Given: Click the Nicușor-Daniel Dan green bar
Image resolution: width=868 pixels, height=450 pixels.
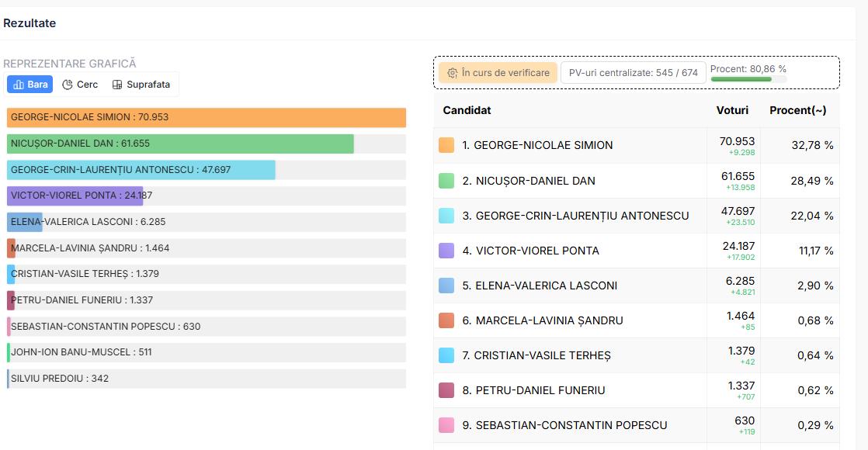Looking at the screenshot, I should (x=180, y=144).
